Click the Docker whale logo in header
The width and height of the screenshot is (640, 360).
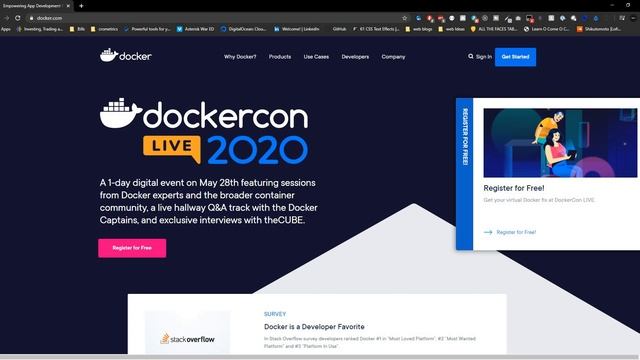click(x=126, y=56)
